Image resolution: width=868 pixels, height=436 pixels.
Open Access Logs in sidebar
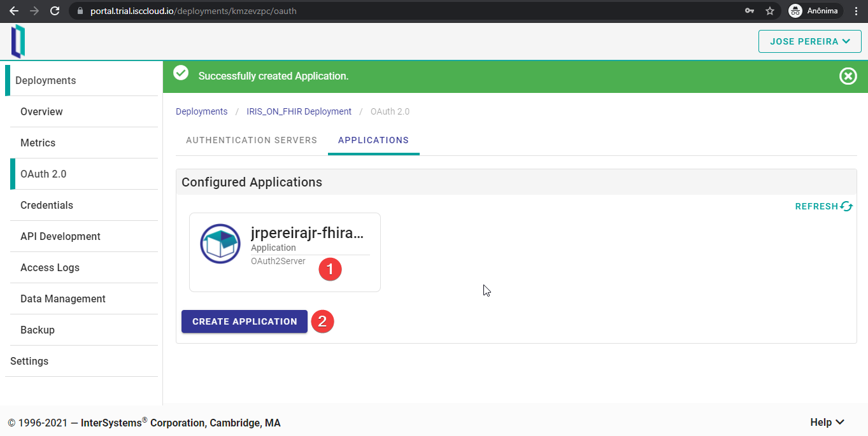point(84,267)
